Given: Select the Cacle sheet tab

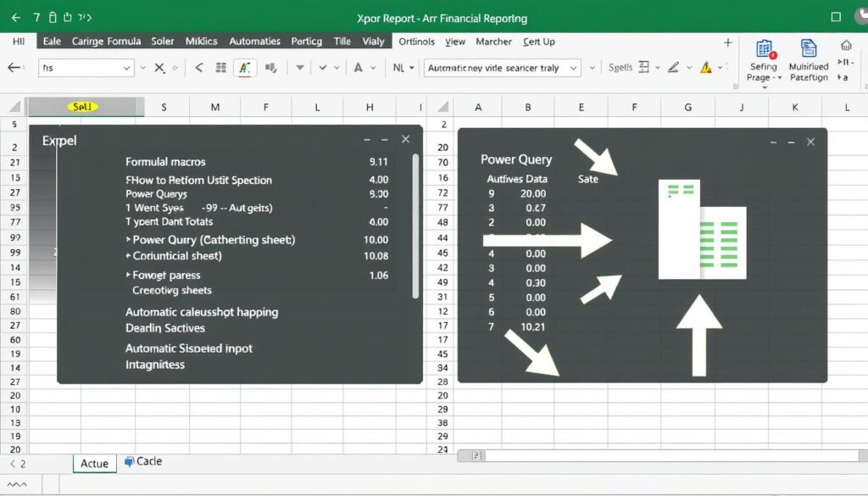Looking at the screenshot, I should point(143,461).
